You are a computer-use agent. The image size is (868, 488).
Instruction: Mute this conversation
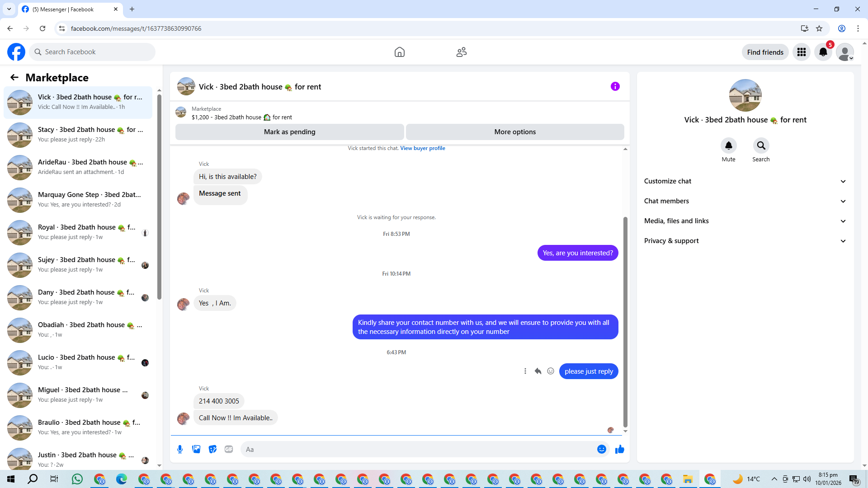(x=728, y=146)
